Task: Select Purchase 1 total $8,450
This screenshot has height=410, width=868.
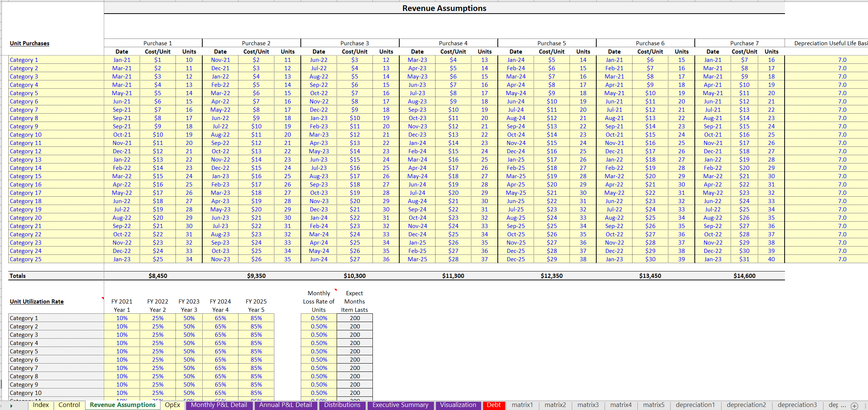Action: point(158,276)
